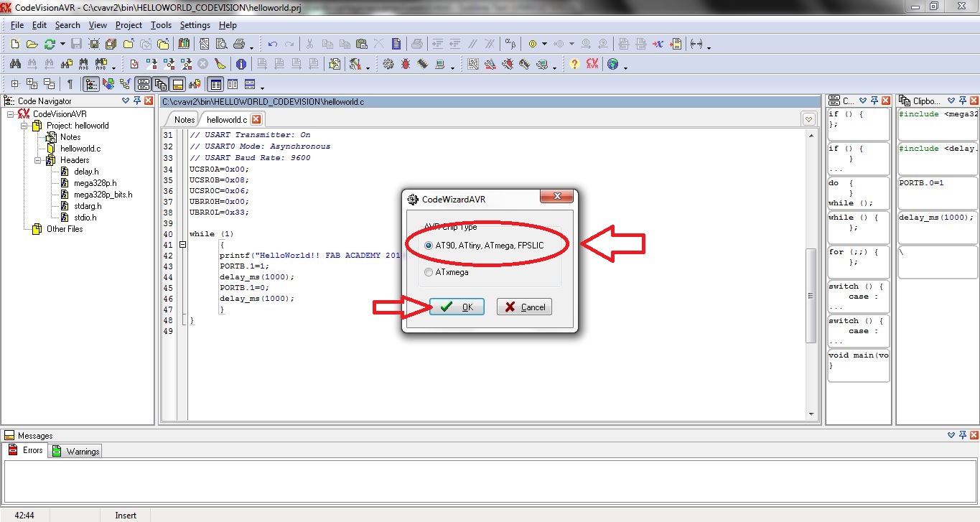Close the Messages panel
Screen dimensions: 980x522
coord(973,435)
